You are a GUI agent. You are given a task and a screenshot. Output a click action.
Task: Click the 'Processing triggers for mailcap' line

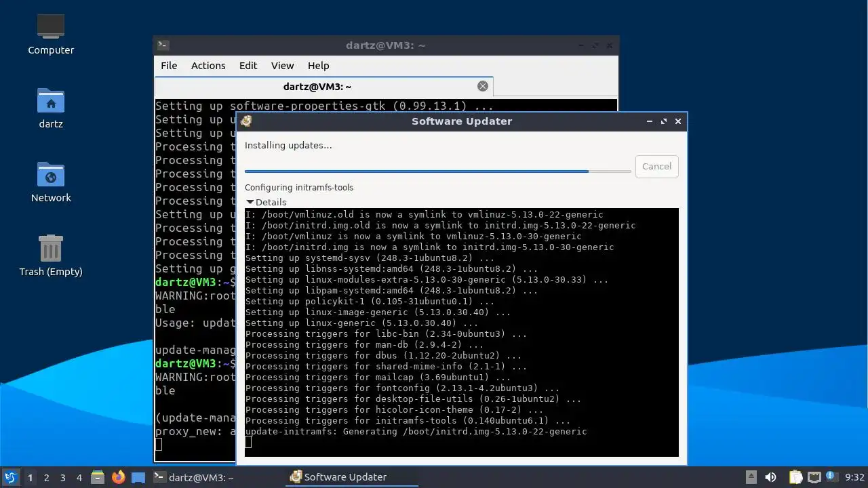pos(378,377)
